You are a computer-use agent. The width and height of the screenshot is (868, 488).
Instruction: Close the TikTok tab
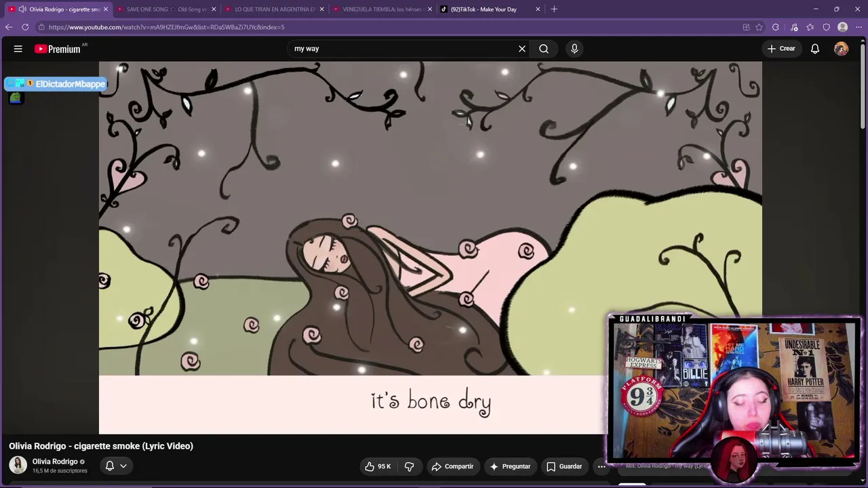pyautogui.click(x=538, y=9)
